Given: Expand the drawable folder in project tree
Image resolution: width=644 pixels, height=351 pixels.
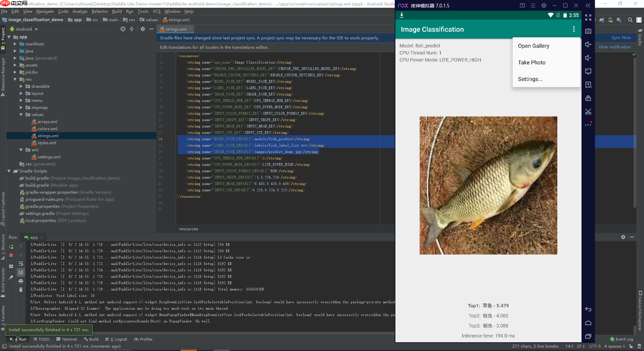Looking at the screenshot, I should (21, 86).
